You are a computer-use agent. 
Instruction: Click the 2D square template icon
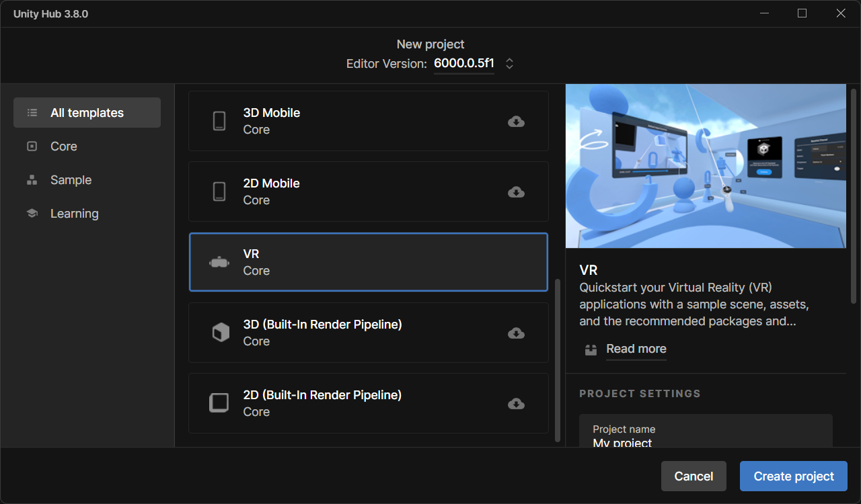pyautogui.click(x=219, y=403)
